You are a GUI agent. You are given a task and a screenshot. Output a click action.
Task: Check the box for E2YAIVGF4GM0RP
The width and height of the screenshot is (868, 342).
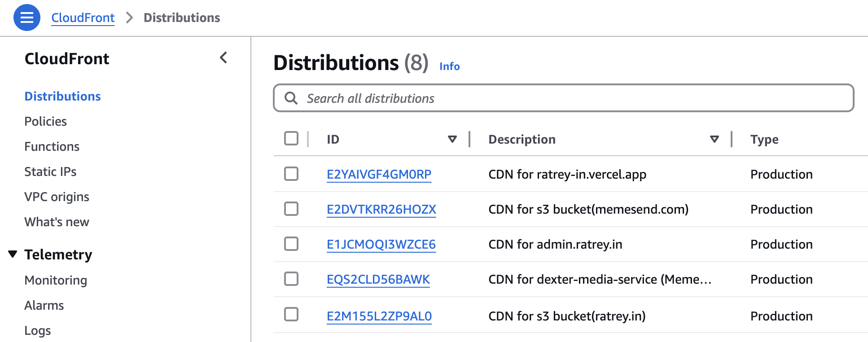(x=291, y=174)
